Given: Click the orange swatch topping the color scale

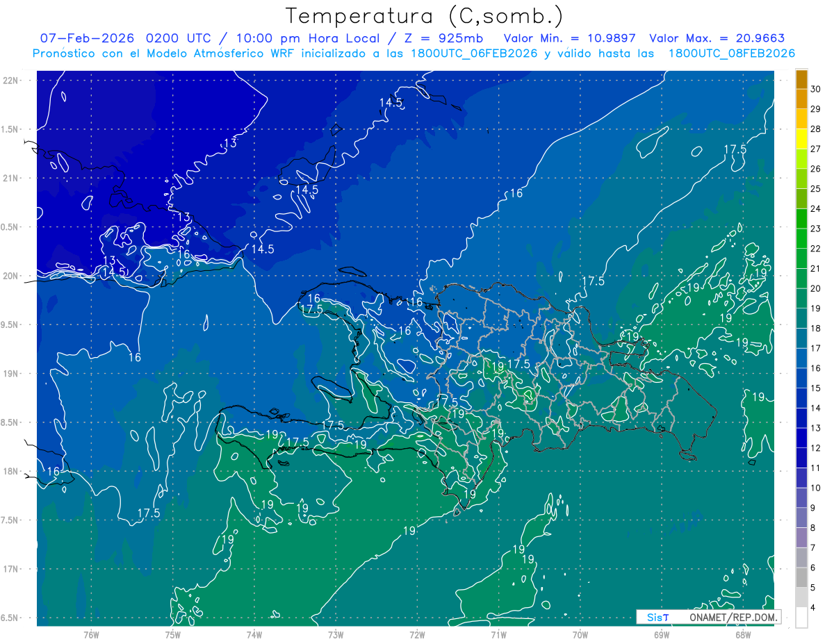Looking at the screenshot, I should pyautogui.click(x=801, y=79).
